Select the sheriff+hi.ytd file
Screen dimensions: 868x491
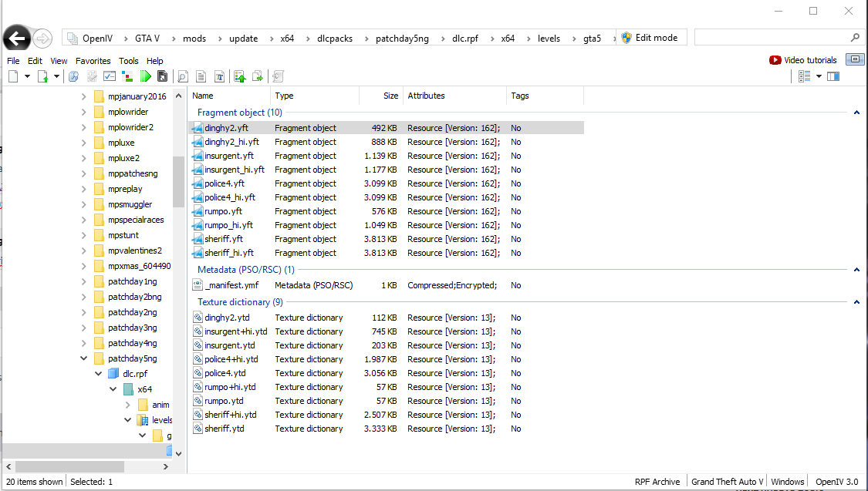[230, 415]
